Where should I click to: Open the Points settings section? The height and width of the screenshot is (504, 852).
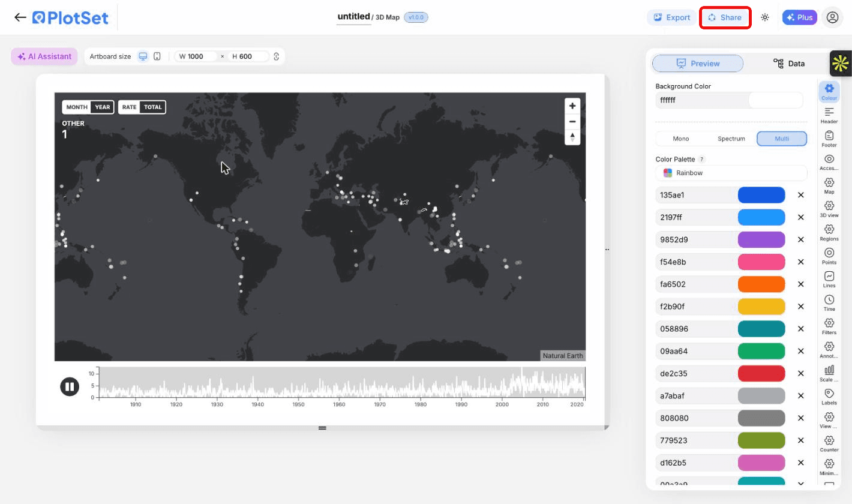829,256
